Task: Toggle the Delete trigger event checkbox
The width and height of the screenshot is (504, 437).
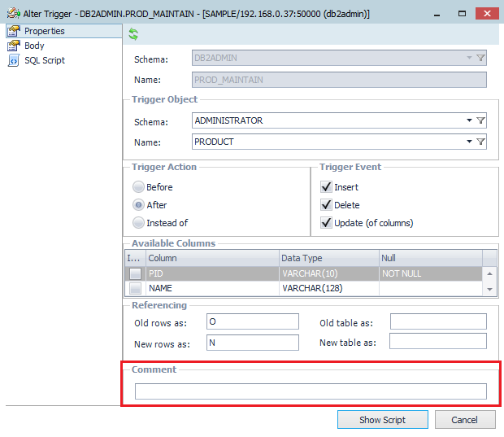Action: (x=326, y=205)
